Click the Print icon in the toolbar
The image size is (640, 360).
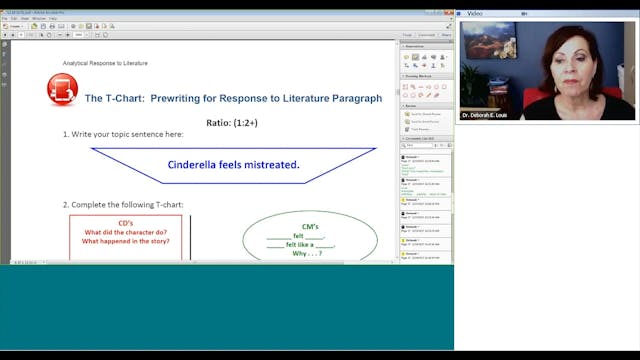tap(52, 26)
